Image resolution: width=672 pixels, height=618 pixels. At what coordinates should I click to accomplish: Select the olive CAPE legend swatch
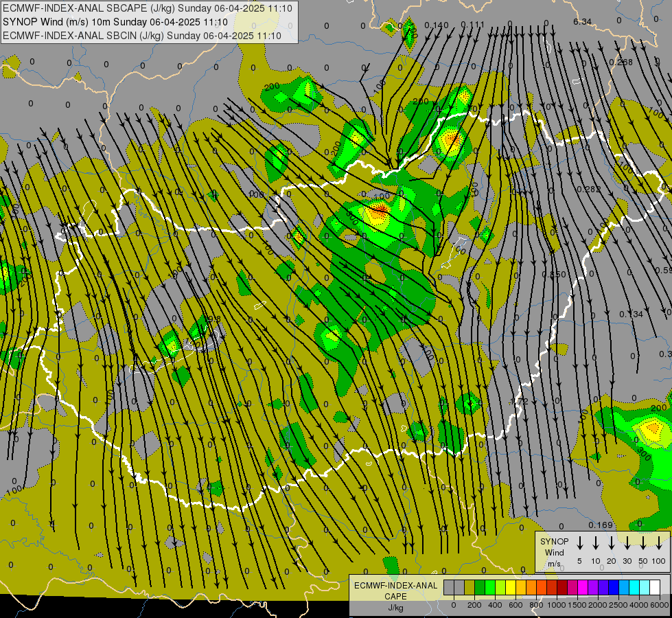470,588
